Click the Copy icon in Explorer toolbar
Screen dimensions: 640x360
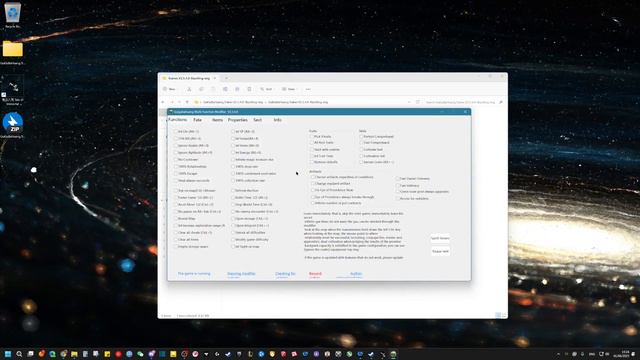tap(201, 89)
